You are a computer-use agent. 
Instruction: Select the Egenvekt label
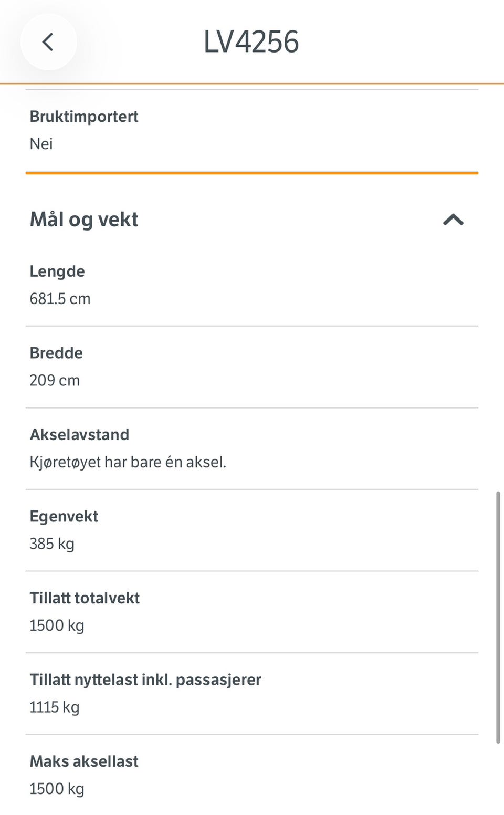[x=64, y=516]
